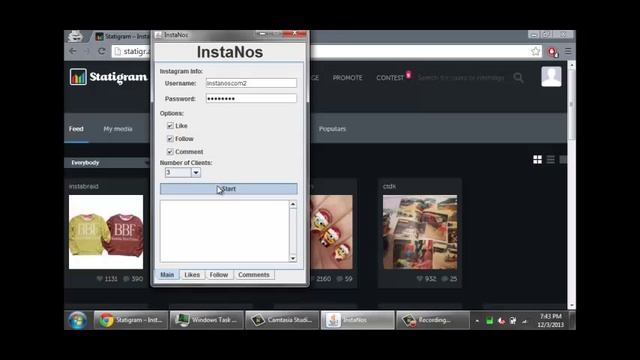Open the Number of Clients dropdown
Viewport: 640px width, 360px height.
[196, 172]
